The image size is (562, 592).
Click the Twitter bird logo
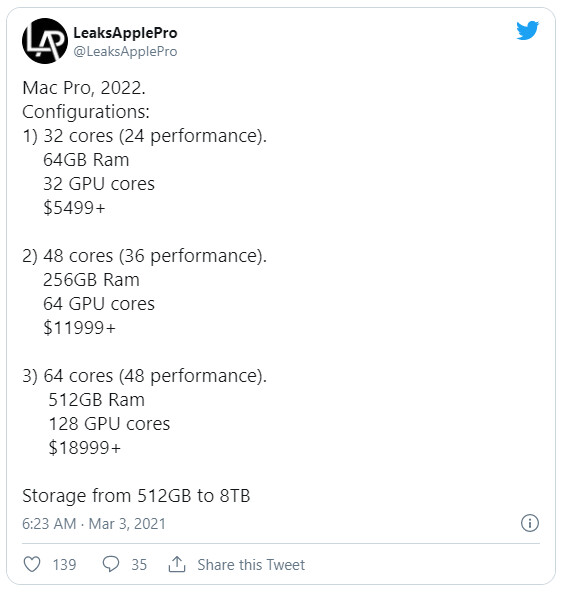click(x=527, y=30)
